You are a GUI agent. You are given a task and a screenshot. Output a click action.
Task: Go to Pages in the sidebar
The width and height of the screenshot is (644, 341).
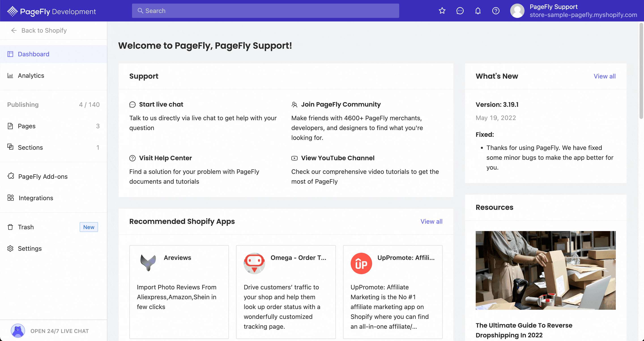coord(53,126)
